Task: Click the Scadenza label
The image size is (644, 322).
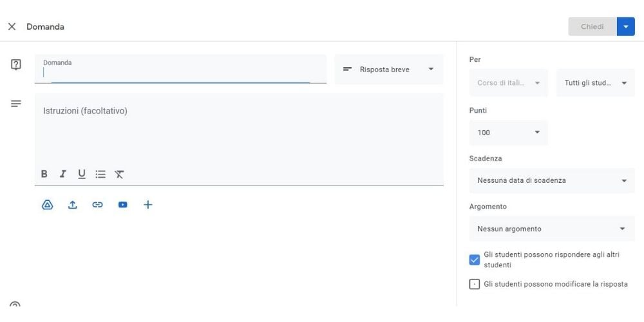Action: coord(486,158)
